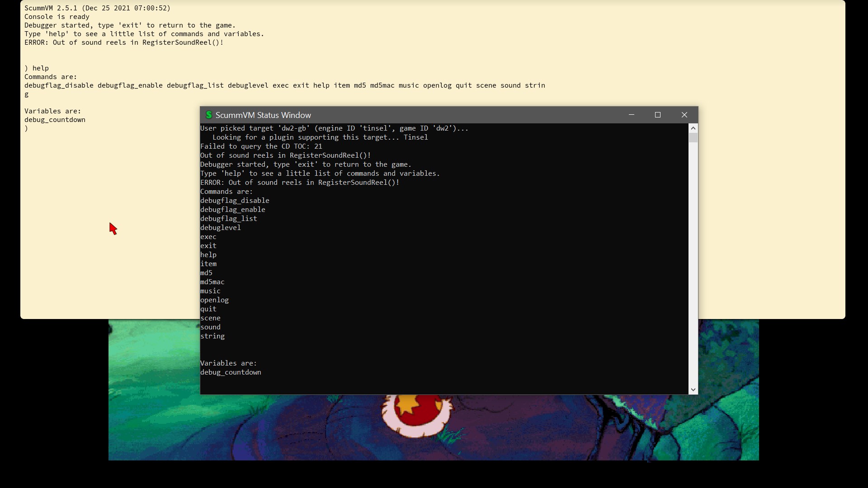Screen dimensions: 868x488
Task: Click the empty ')' prompt in debugger console
Action: [26, 128]
